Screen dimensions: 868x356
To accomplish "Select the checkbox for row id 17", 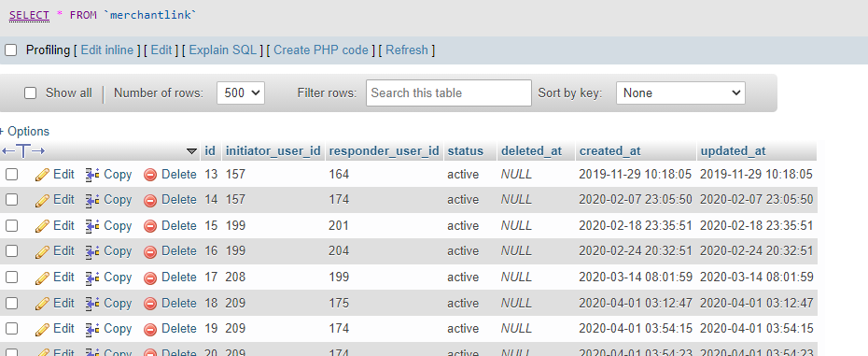I will (11, 278).
